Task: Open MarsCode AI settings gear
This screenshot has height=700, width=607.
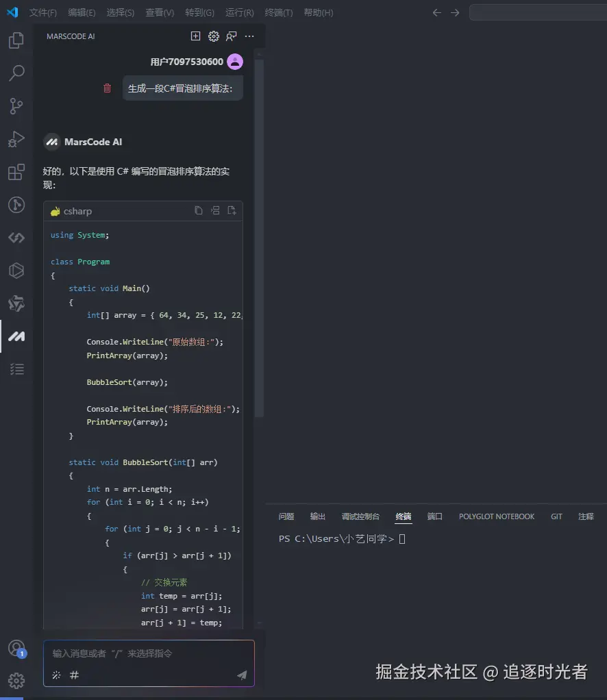Action: click(214, 36)
